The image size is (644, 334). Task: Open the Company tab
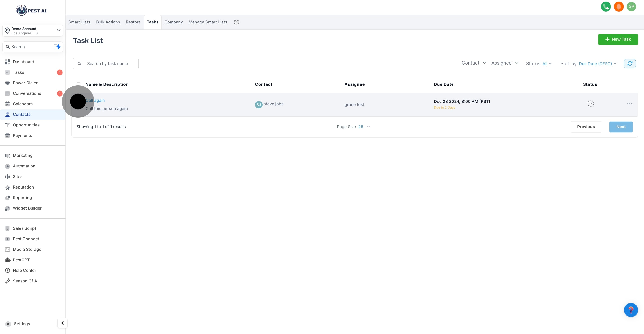[x=173, y=22]
